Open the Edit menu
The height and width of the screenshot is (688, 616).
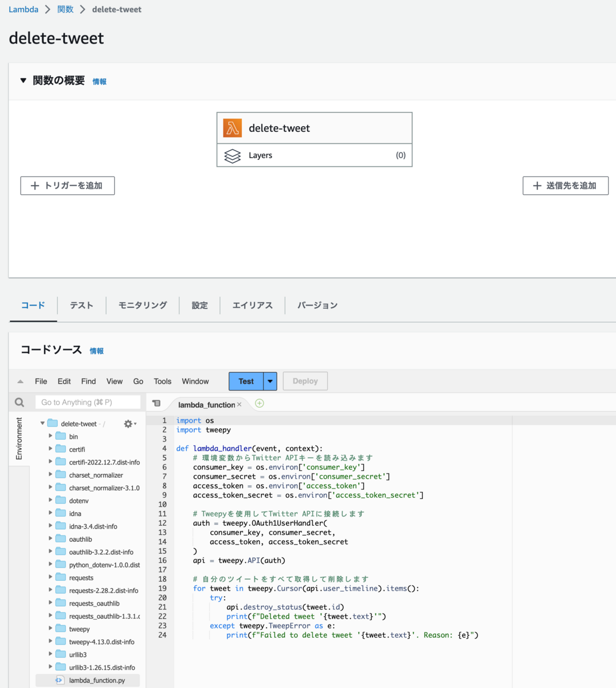(x=64, y=381)
